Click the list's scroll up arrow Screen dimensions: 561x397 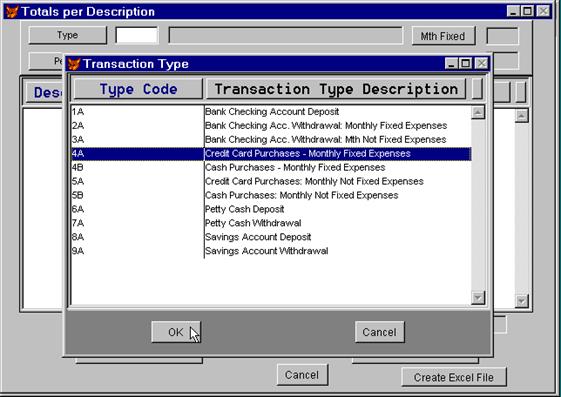478,112
